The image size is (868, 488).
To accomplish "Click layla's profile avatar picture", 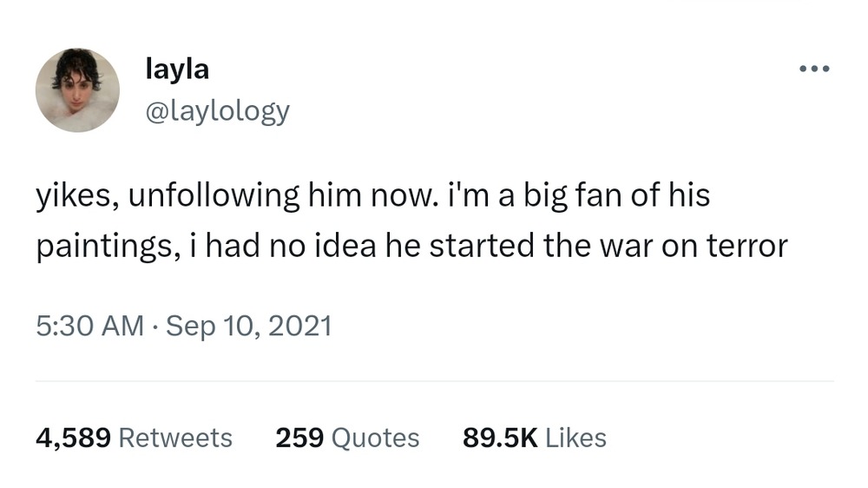I will tap(77, 90).
